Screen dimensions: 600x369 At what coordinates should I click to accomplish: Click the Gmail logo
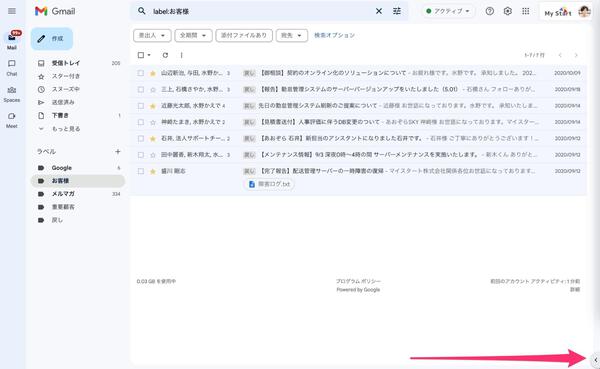(55, 11)
